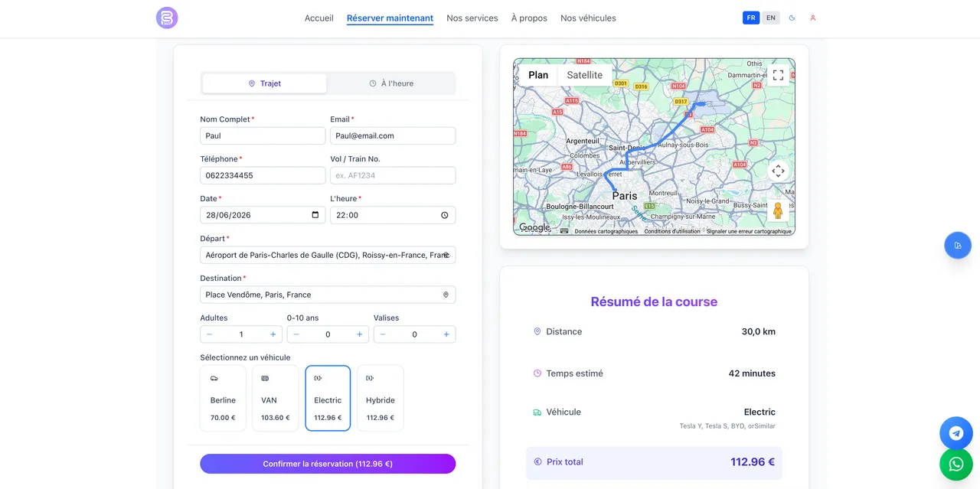
Task: Open Telegram chat floating button
Action: click(956, 433)
